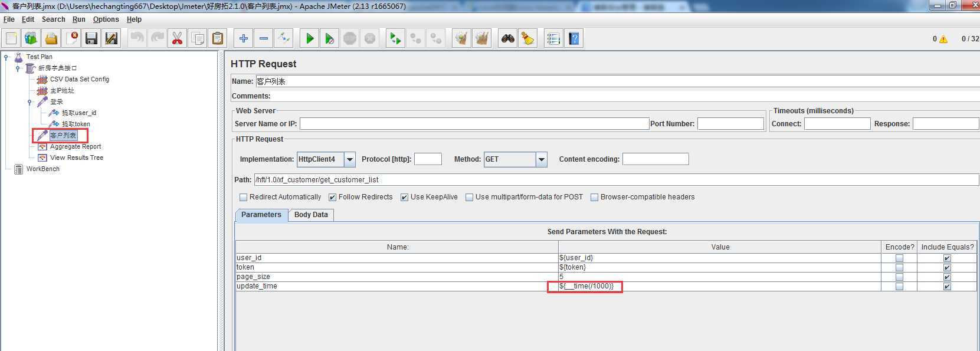The width and height of the screenshot is (980, 351).
Task: Open the Options menu
Action: tap(106, 19)
